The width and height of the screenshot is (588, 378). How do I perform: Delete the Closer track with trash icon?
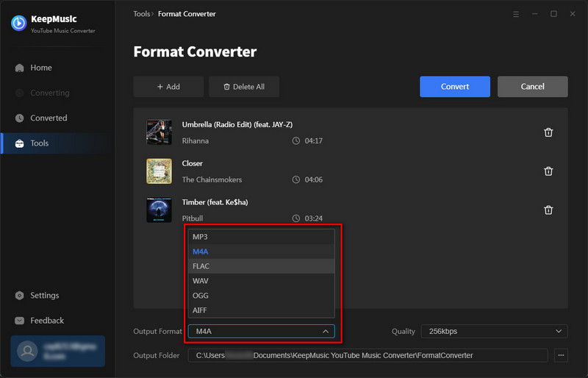548,171
